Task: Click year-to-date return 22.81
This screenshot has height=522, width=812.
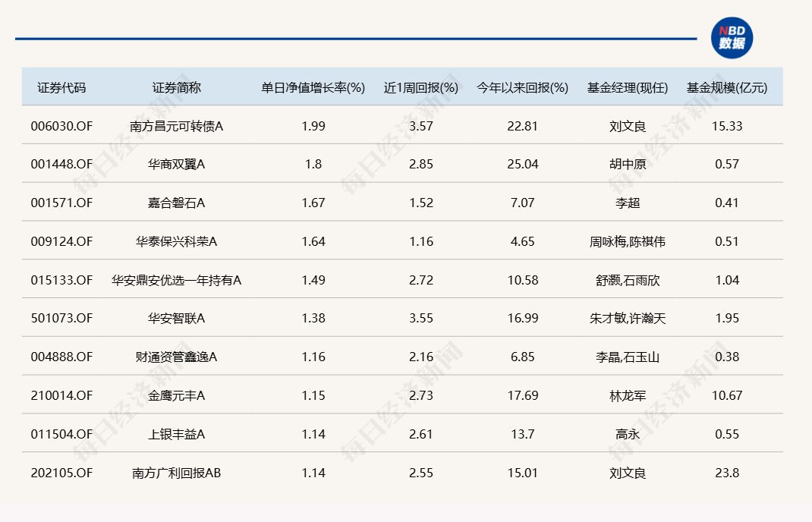Action: coord(523,126)
